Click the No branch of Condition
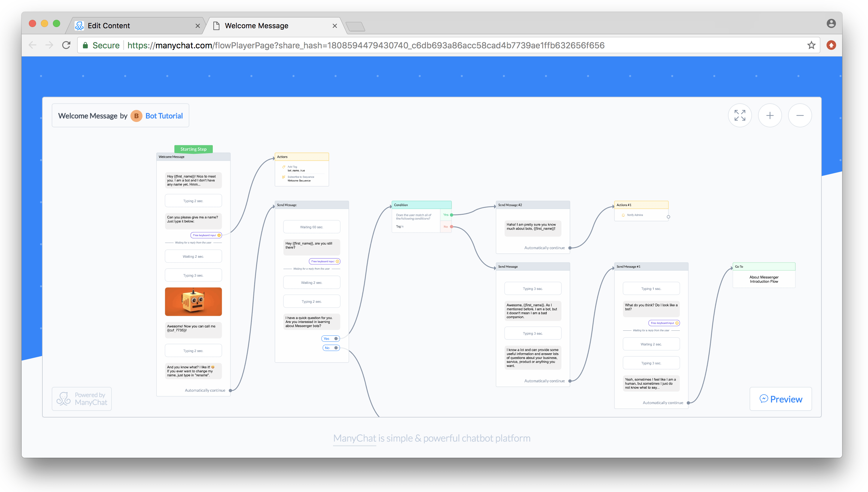The width and height of the screenshot is (868, 492). click(x=446, y=227)
